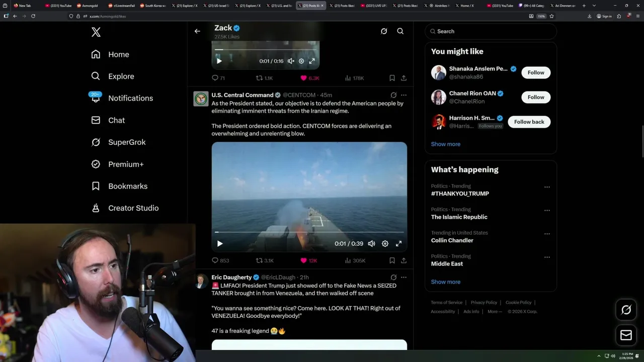Reply to the post with 71 comments
The width and height of the screenshot is (644, 362).
218,78
